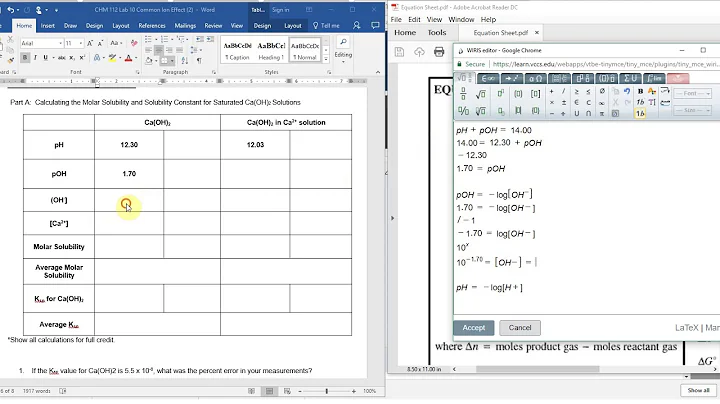Click the WIRIS undo arrow icon
The height and width of the screenshot is (404, 720).
(x=627, y=91)
